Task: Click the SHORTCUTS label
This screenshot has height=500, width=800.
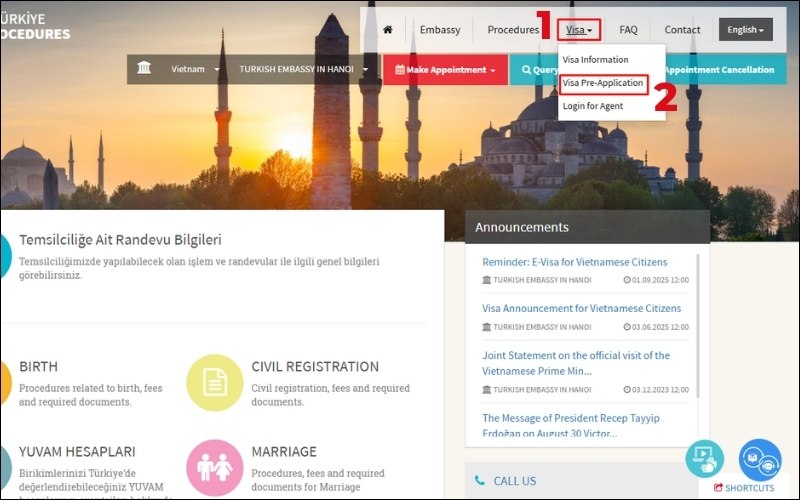Action: coord(749,488)
